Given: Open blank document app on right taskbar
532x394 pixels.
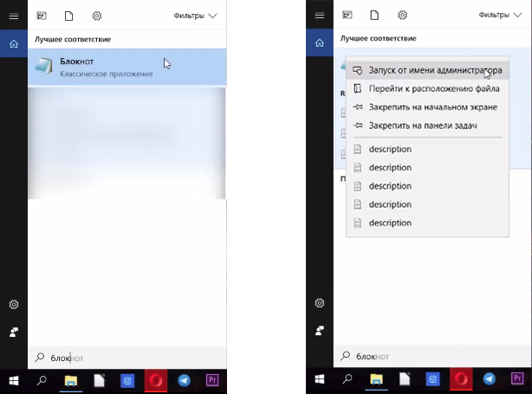Looking at the screenshot, I should point(405,378).
